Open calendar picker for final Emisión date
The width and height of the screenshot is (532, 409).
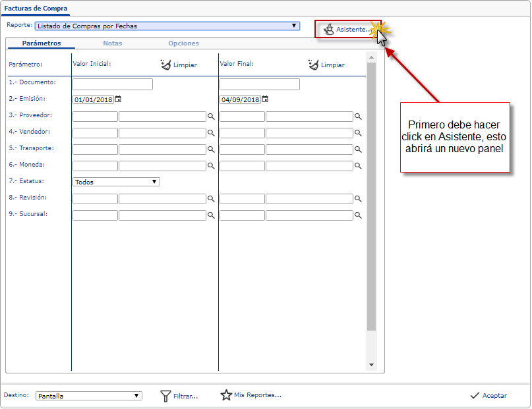click(265, 99)
